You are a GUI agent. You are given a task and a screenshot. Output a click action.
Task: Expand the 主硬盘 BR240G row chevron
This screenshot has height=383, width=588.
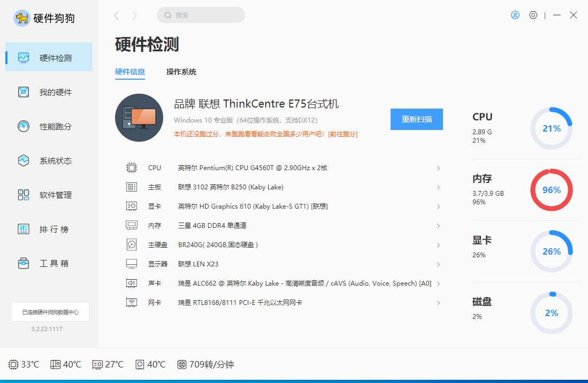click(x=438, y=245)
